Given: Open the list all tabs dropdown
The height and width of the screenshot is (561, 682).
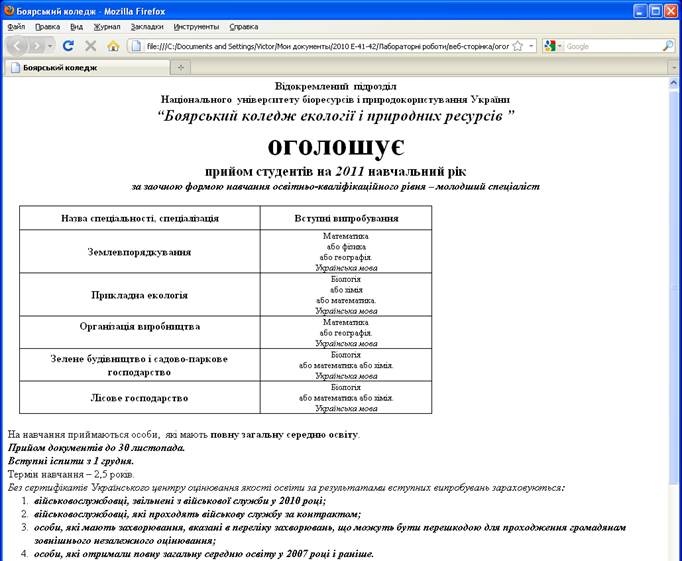Looking at the screenshot, I should (x=674, y=67).
